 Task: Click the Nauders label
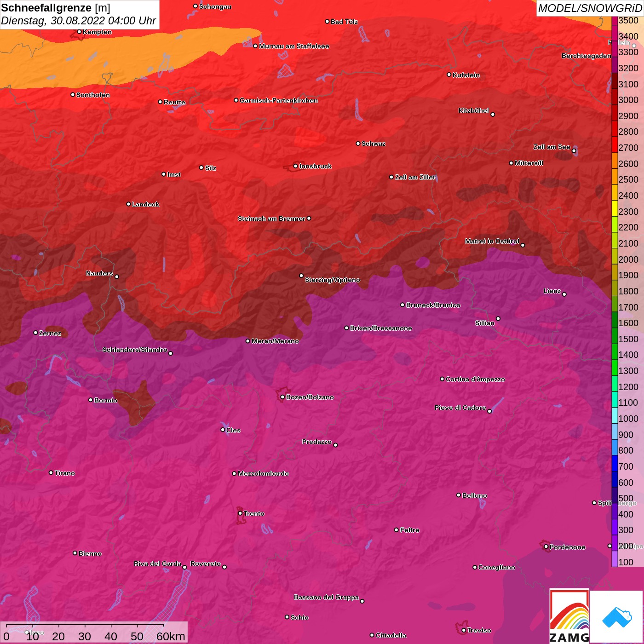pyautogui.click(x=99, y=273)
